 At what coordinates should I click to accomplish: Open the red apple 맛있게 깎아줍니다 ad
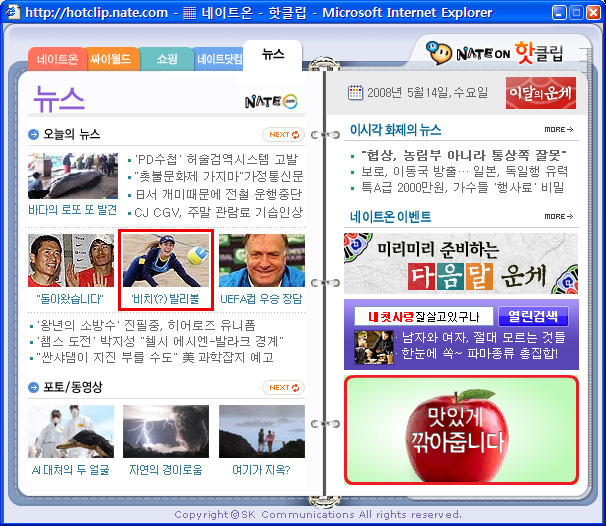(461, 430)
